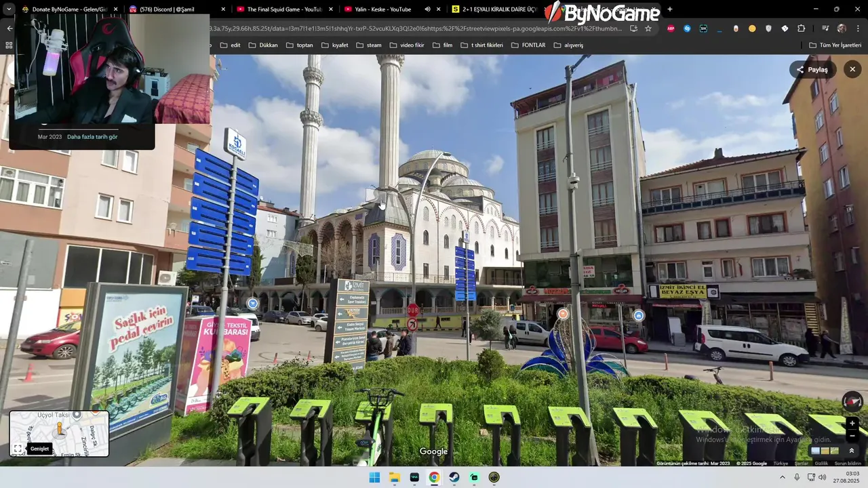This screenshot has width=868, height=488.
Task: Click the Sorun bildirin report link
Action: coord(848,464)
